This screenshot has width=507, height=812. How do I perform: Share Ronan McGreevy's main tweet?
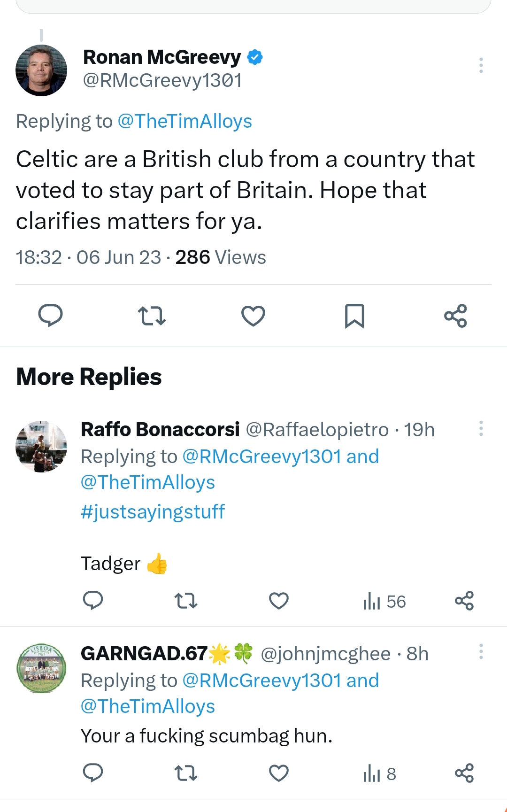(x=456, y=316)
